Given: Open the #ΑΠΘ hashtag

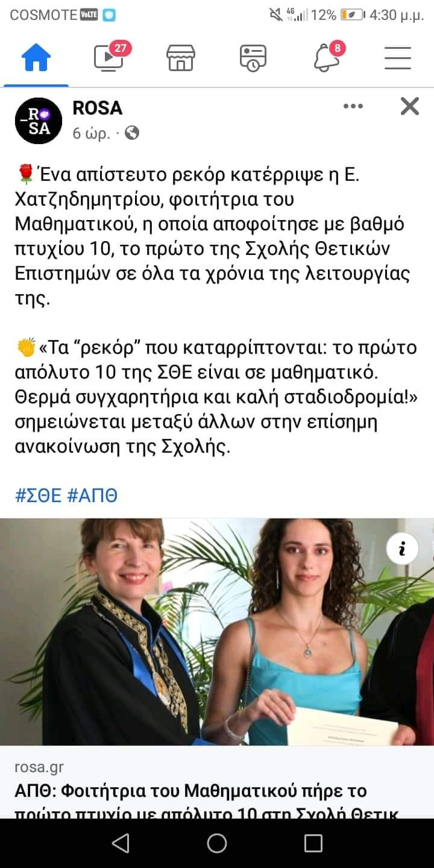Looking at the screenshot, I should (92, 495).
